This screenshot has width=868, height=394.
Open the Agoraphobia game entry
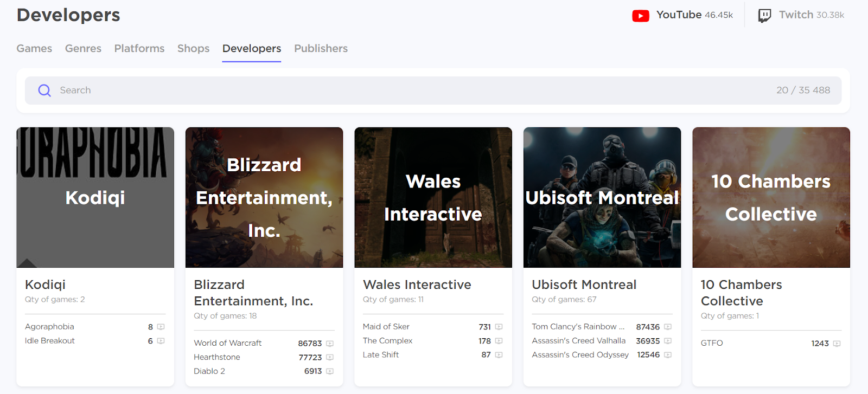(49, 327)
